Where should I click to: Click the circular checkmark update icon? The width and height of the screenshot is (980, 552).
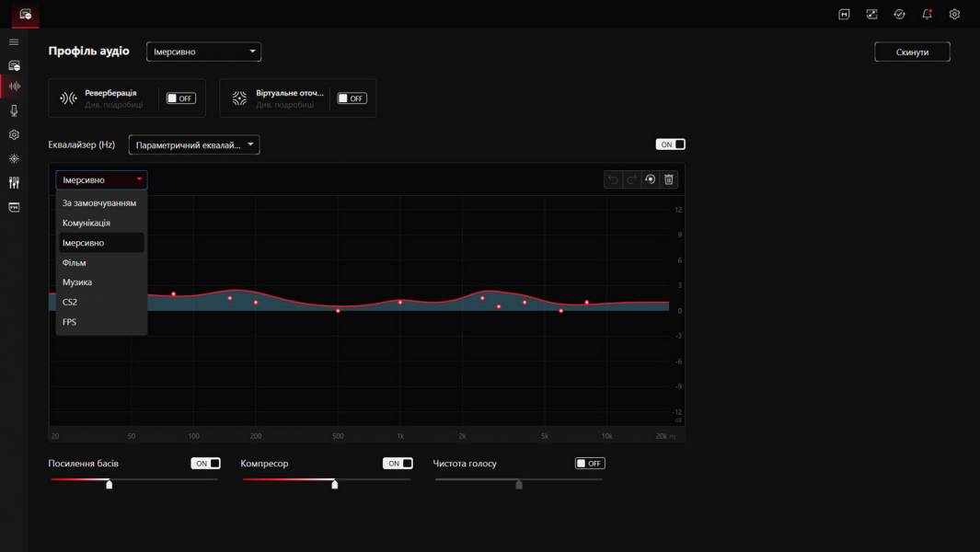(x=899, y=15)
